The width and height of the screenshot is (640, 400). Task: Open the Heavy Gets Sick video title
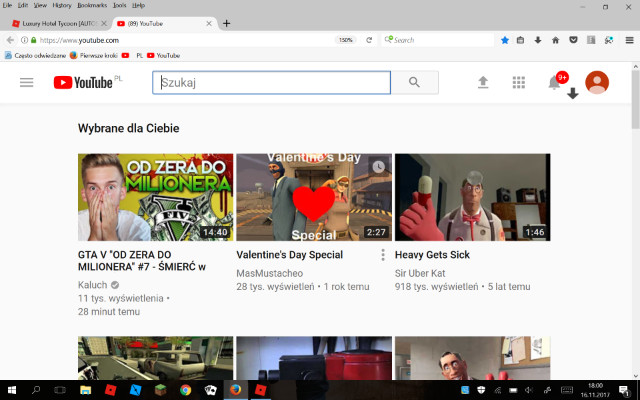tap(432, 255)
